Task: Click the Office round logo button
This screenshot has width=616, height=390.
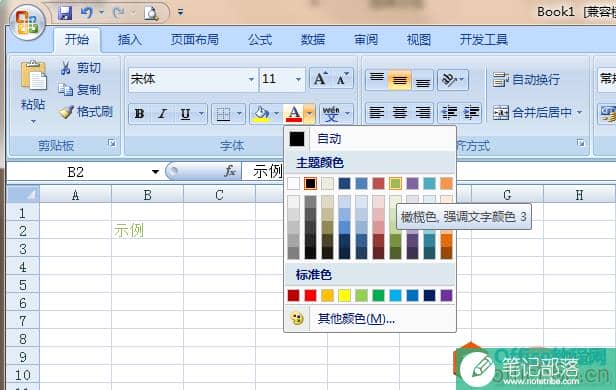Action: click(x=27, y=22)
